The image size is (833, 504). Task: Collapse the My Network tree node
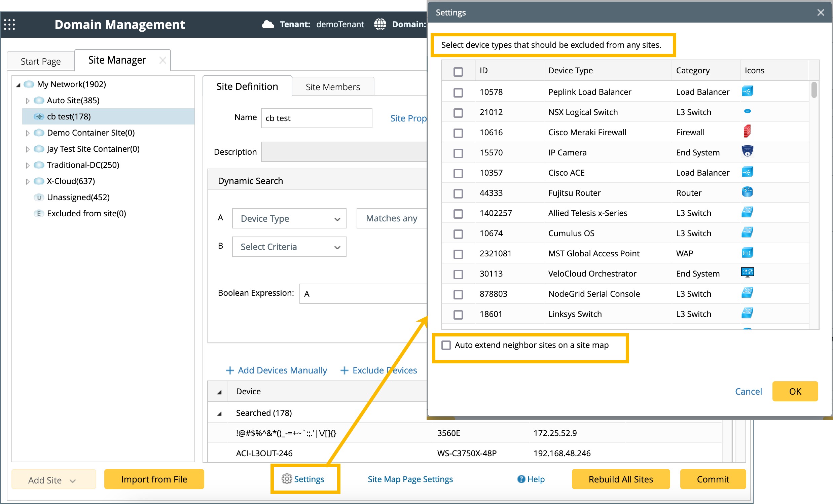[x=18, y=84]
